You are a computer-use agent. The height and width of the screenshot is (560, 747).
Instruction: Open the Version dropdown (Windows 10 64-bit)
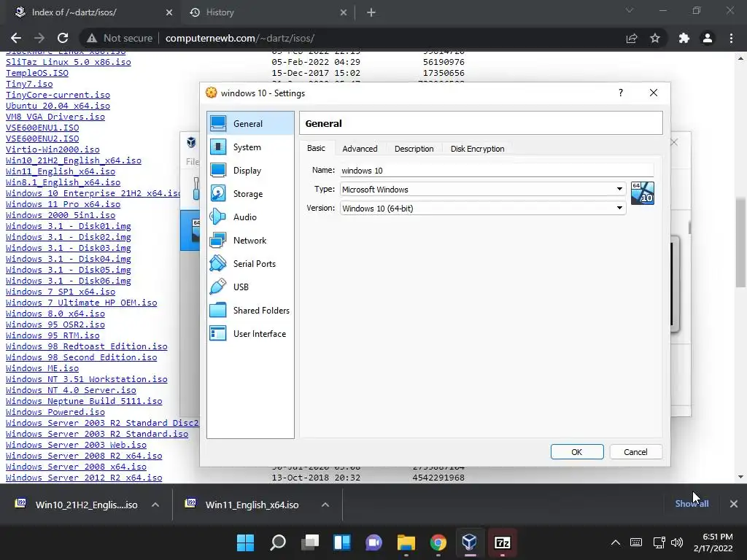pos(483,208)
